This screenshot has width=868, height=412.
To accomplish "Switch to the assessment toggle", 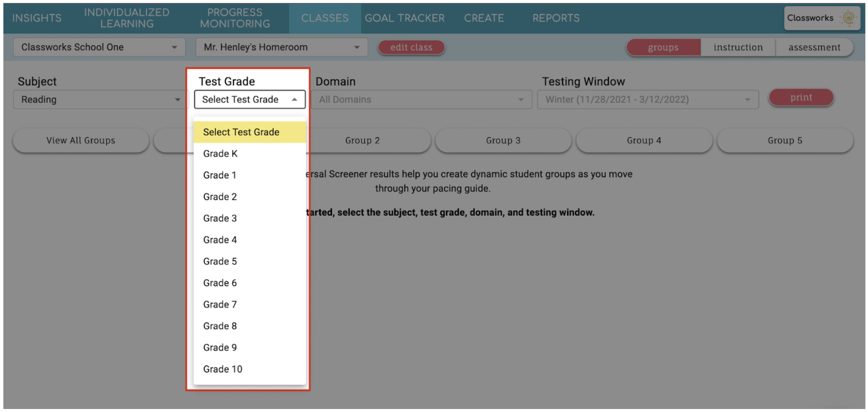I will pos(814,47).
